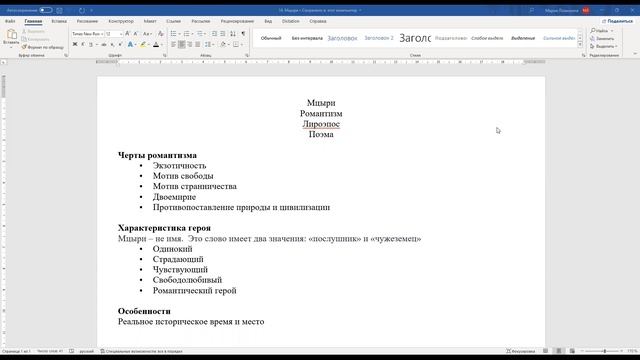
Task: Apply the yellow text highlight color
Action: pyautogui.click(x=143, y=44)
